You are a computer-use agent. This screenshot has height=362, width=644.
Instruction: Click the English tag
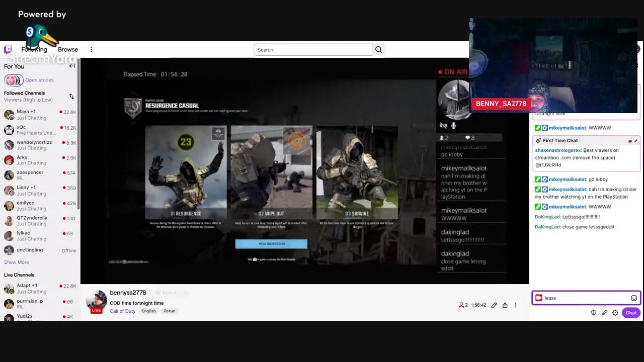(148, 311)
